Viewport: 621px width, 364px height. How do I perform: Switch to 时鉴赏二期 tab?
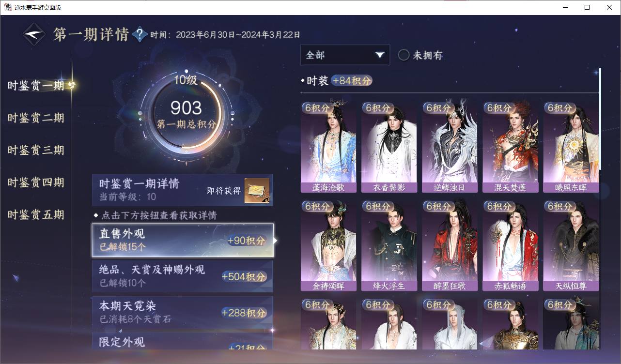pyautogui.click(x=36, y=118)
